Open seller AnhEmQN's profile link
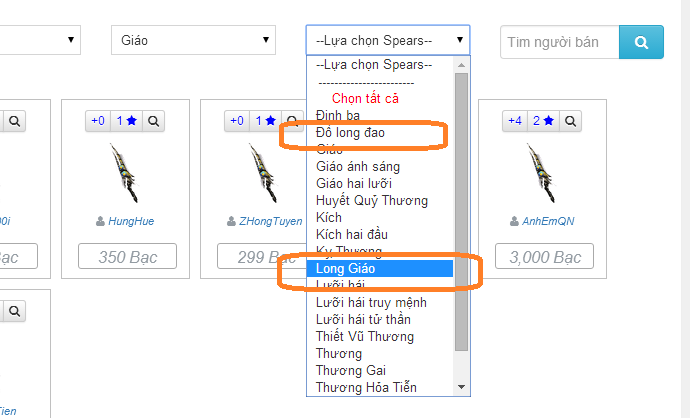The height and width of the screenshot is (418, 690). [x=548, y=221]
